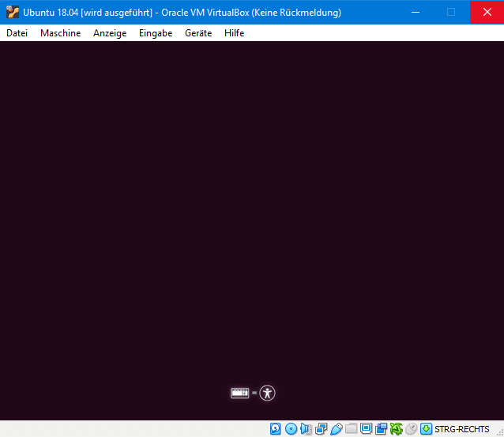
Task: Open the Datei menu
Action: pyautogui.click(x=17, y=33)
